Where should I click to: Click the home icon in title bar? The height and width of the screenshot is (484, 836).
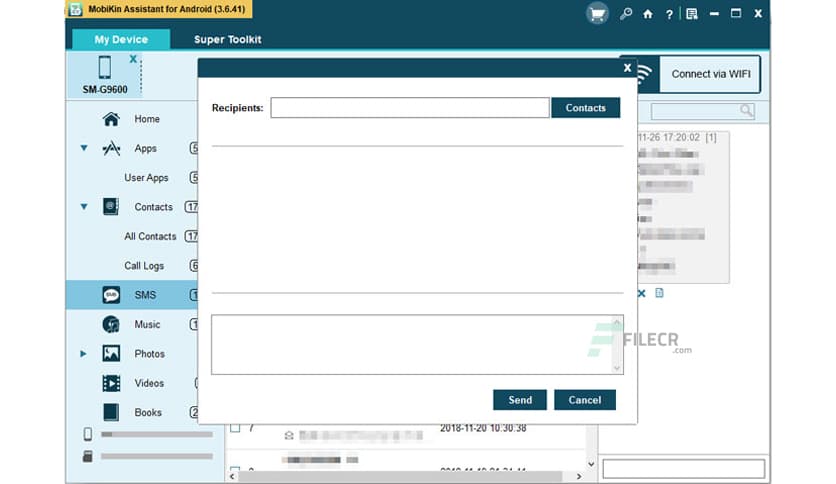pyautogui.click(x=648, y=14)
